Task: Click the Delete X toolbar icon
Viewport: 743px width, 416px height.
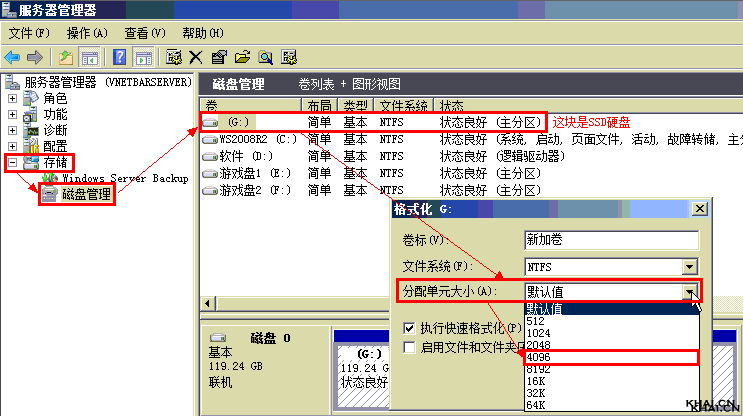Action: 196,57
